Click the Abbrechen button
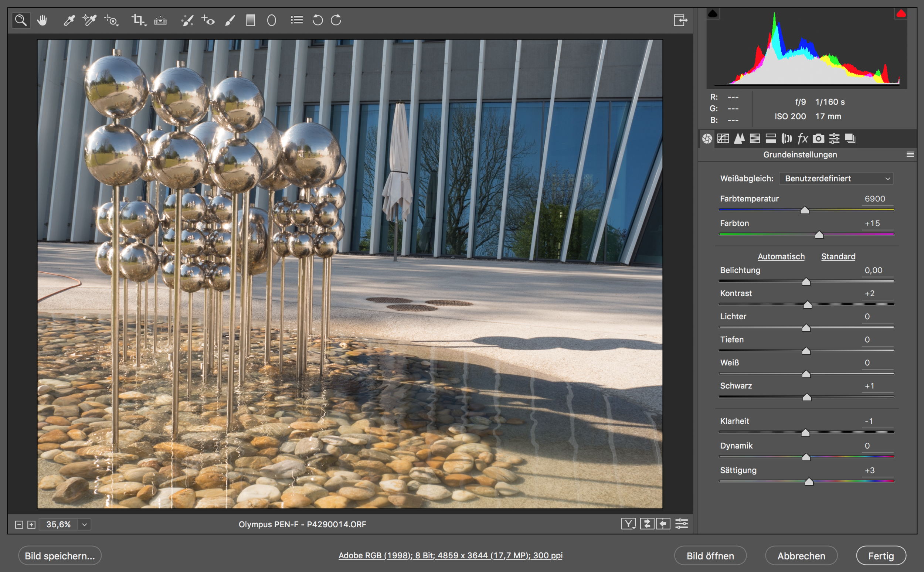 coord(801,556)
